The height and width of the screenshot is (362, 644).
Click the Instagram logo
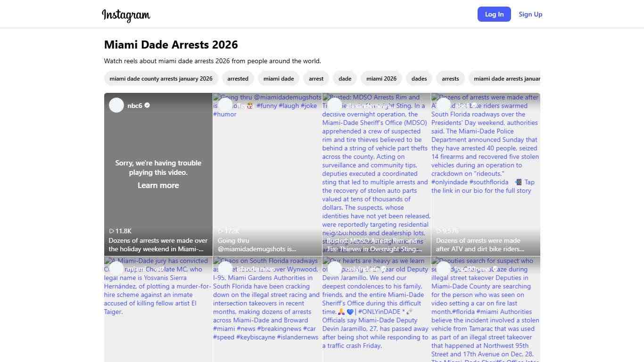tap(126, 15)
